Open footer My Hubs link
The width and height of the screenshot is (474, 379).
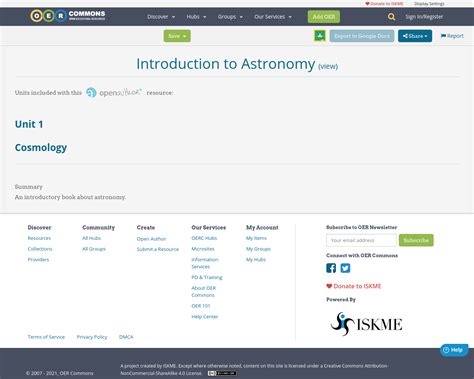(x=256, y=259)
